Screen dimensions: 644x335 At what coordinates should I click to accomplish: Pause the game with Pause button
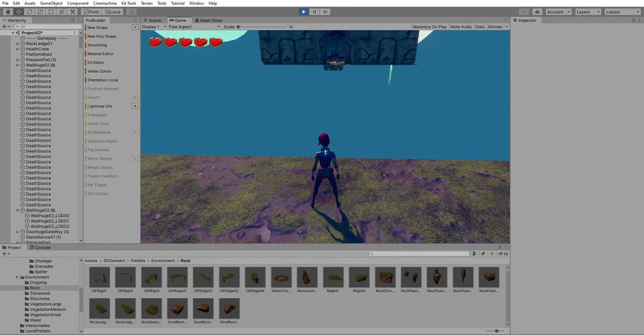click(315, 12)
